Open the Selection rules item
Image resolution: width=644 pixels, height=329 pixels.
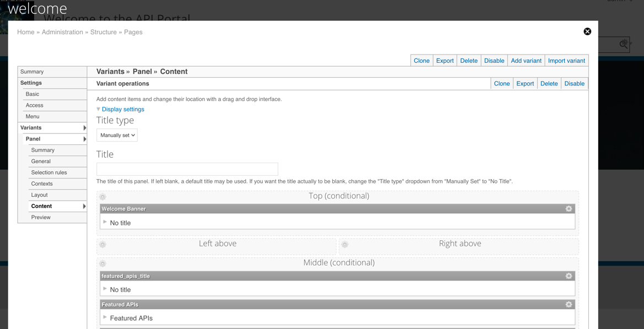click(x=57, y=172)
